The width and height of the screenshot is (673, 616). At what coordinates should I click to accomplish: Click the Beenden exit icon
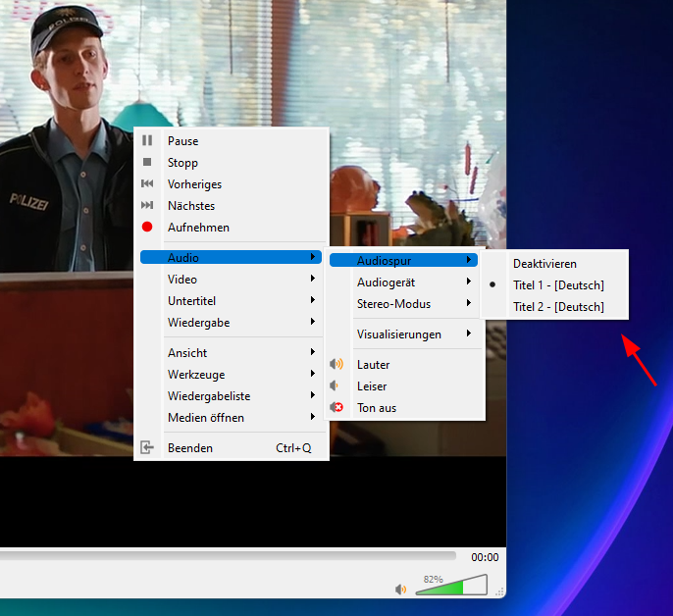[x=147, y=447]
